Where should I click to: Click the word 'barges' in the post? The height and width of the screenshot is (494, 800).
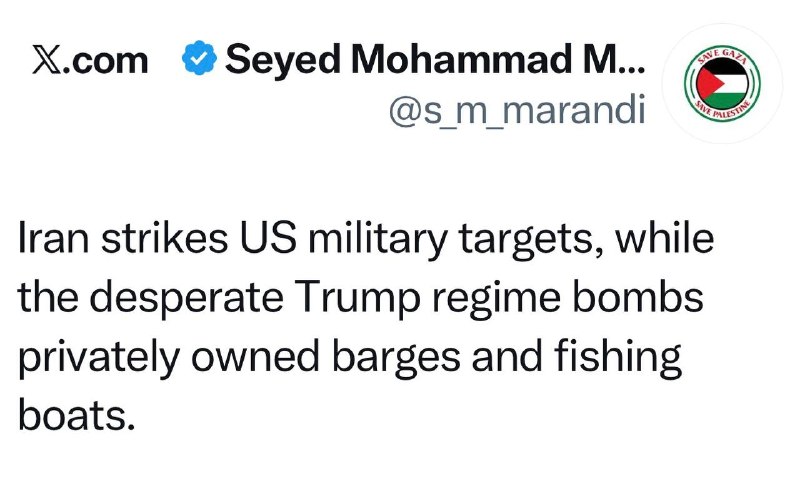pos(396,358)
